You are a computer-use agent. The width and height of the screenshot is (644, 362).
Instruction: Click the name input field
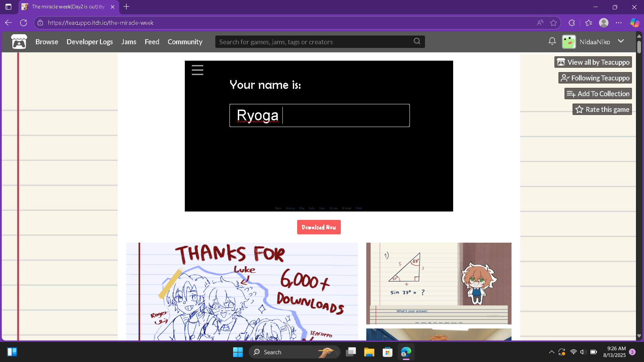tap(319, 116)
